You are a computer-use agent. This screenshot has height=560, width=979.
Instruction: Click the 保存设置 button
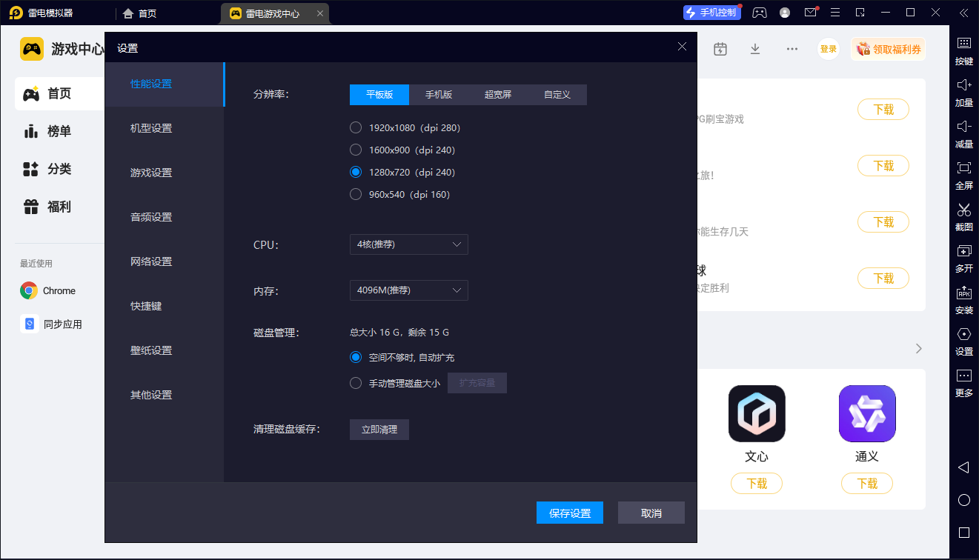click(570, 513)
